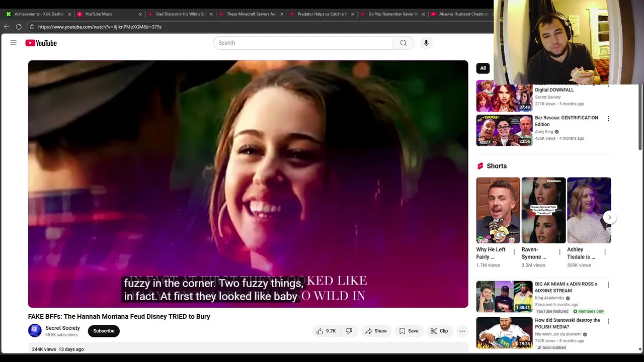Screen dimensions: 644x362
Task: Switch to YouTube Music tab
Action: tap(109, 14)
